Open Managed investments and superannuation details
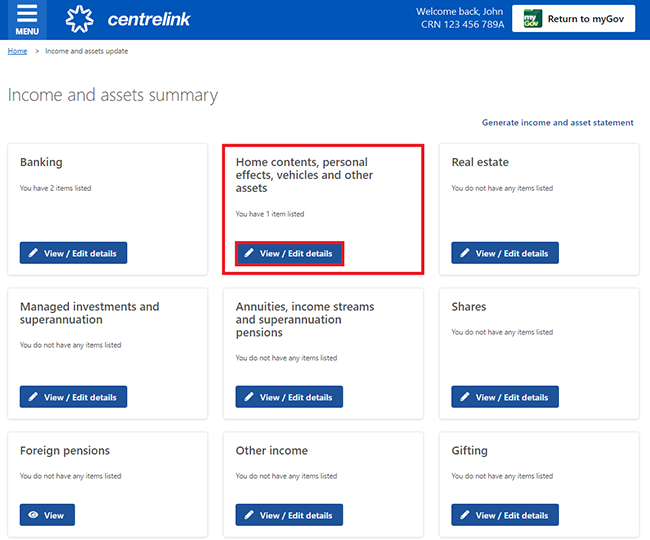The height and width of the screenshot is (540, 650). click(73, 397)
